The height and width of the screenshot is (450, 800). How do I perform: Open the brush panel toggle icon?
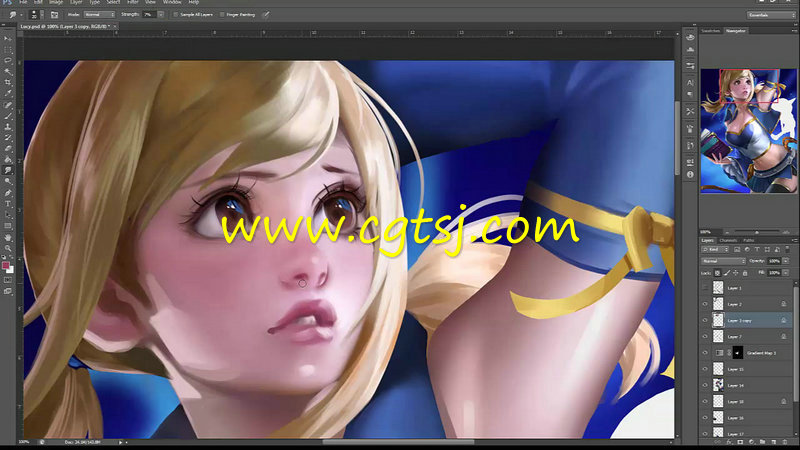(54, 15)
